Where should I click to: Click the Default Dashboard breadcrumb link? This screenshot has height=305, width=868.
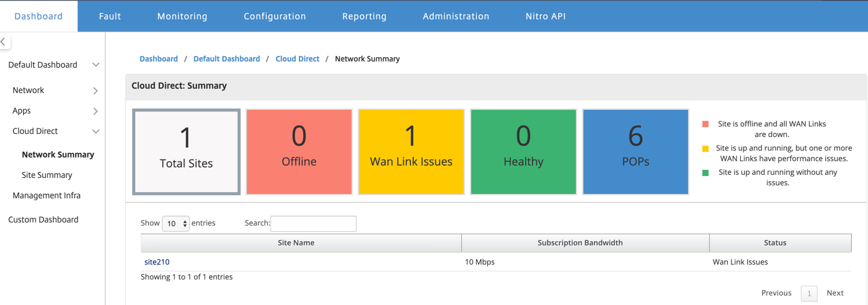click(227, 59)
